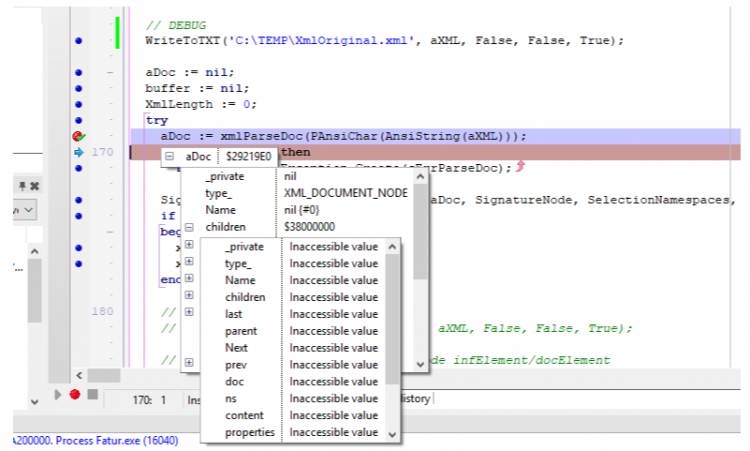Click the 'children' row showing $38000000
Viewport: 750px width, 451px height.
297,227
